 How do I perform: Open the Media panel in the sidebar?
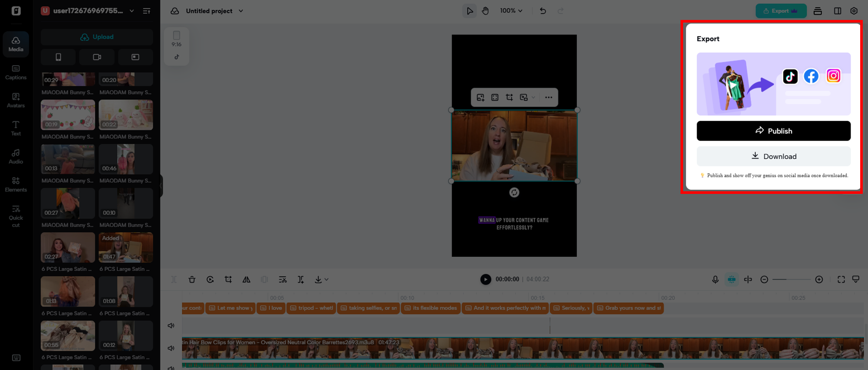pos(16,44)
